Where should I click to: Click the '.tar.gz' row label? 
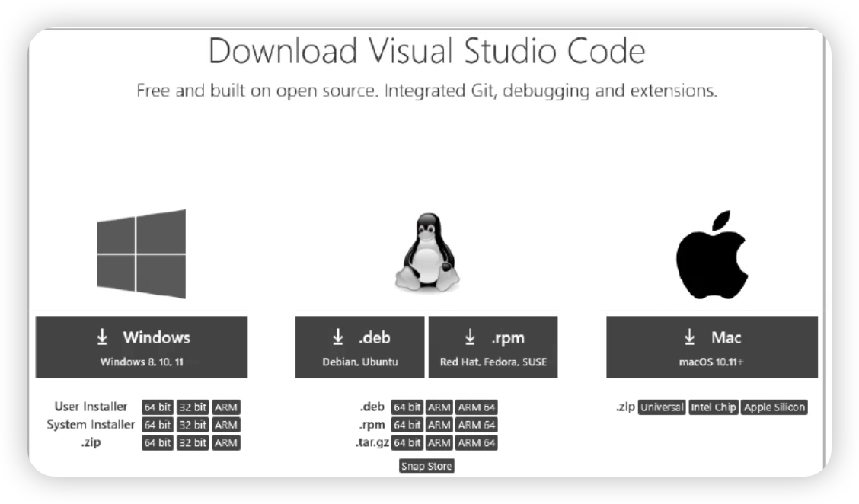pos(372,442)
